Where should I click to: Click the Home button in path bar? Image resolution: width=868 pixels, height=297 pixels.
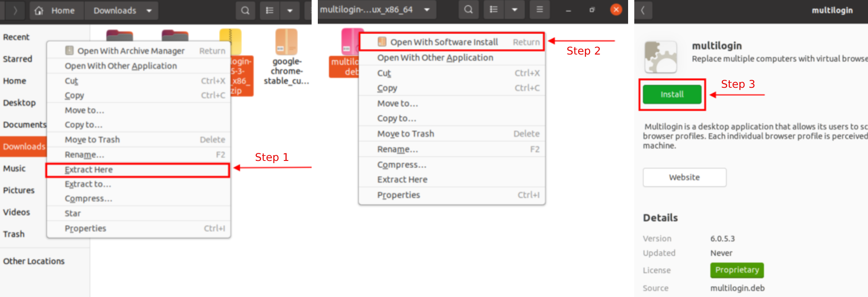pyautogui.click(x=57, y=11)
